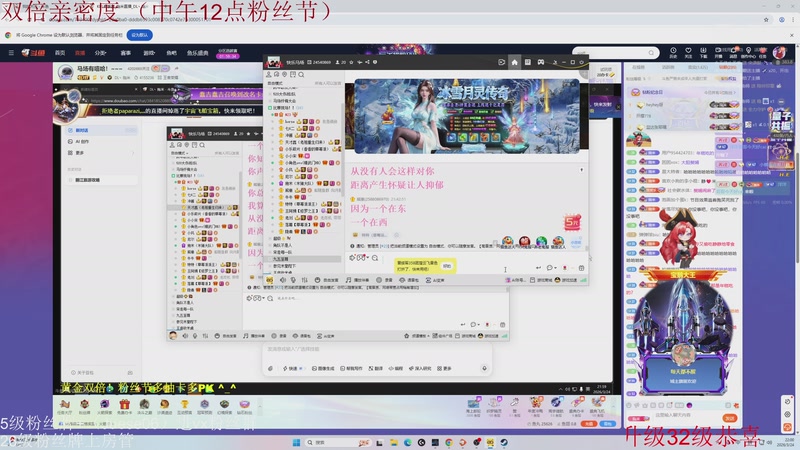Screen dimensions: 800x450
Task: Open the 快速 mode dropdown in Doubao
Action: 292,368
